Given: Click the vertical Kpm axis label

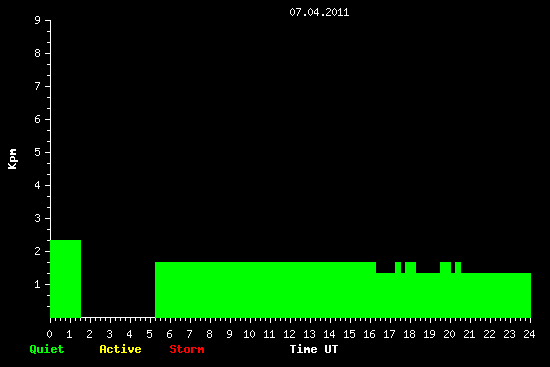Looking at the screenshot, I should (x=13, y=159).
